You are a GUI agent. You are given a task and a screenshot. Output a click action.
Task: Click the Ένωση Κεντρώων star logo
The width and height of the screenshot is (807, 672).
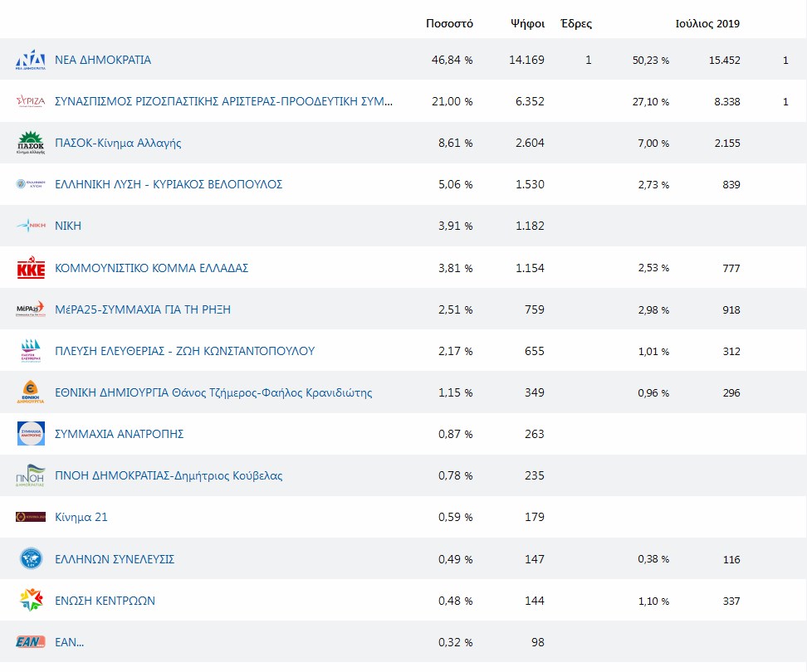[31, 600]
